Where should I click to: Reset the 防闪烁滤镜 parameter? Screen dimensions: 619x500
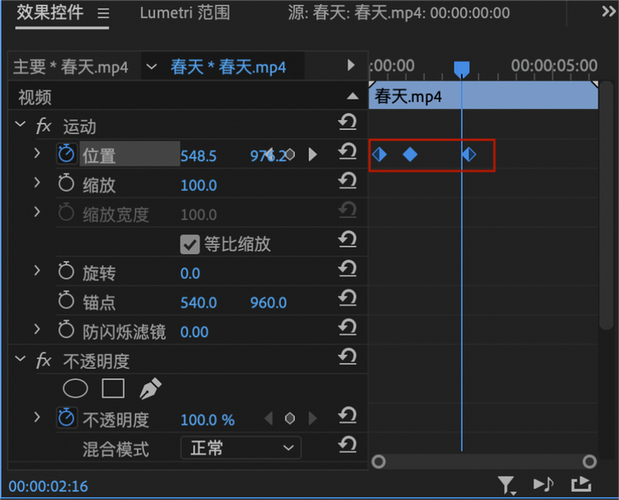pos(347,328)
